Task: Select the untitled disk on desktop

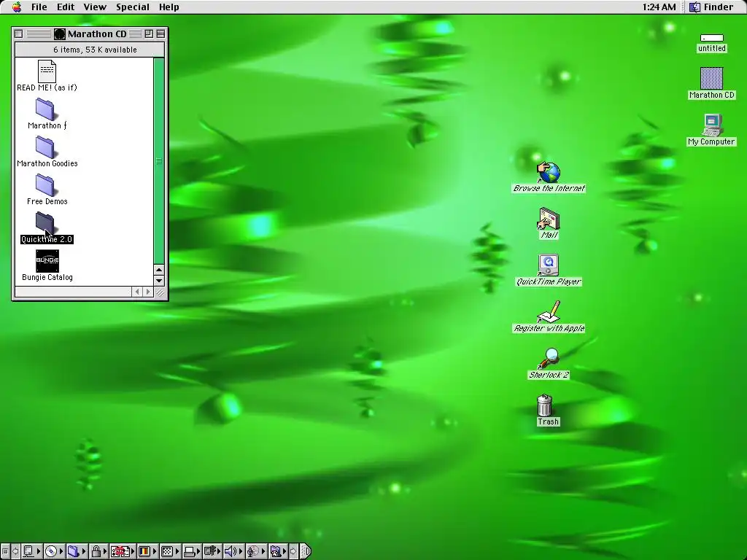Action: (x=712, y=38)
